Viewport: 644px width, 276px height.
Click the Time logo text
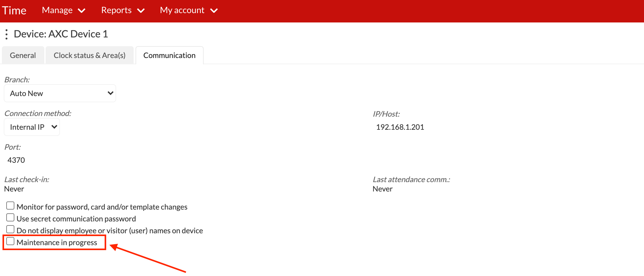[14, 11]
